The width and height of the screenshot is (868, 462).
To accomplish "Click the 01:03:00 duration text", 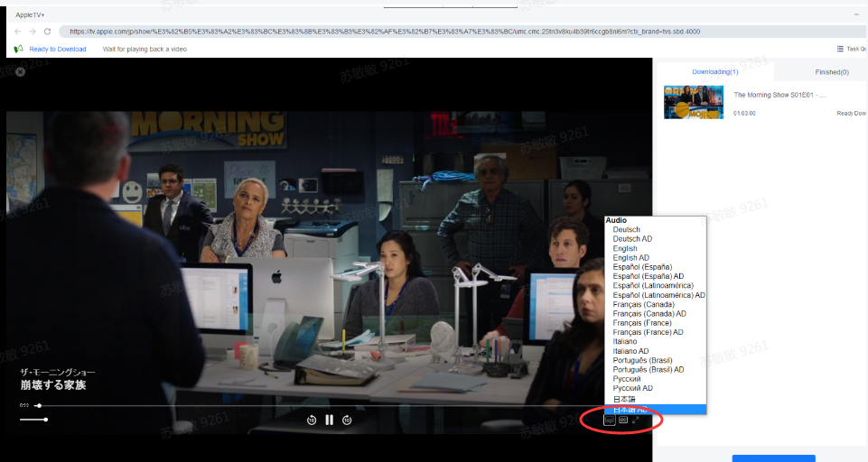I will pyautogui.click(x=744, y=114).
